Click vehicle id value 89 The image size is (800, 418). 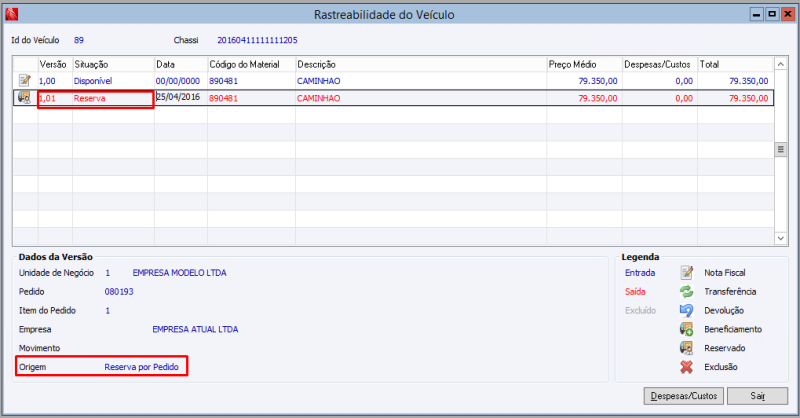(79, 40)
